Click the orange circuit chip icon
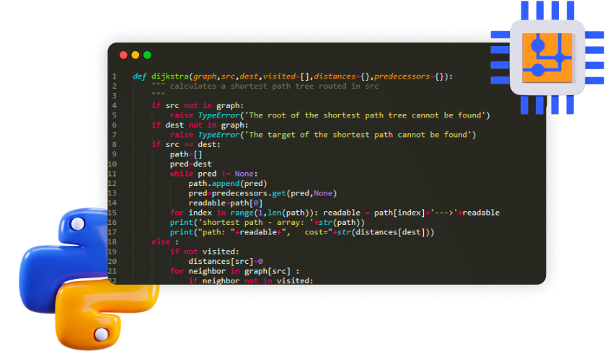The width and height of the screenshot is (605, 364). pos(546,56)
